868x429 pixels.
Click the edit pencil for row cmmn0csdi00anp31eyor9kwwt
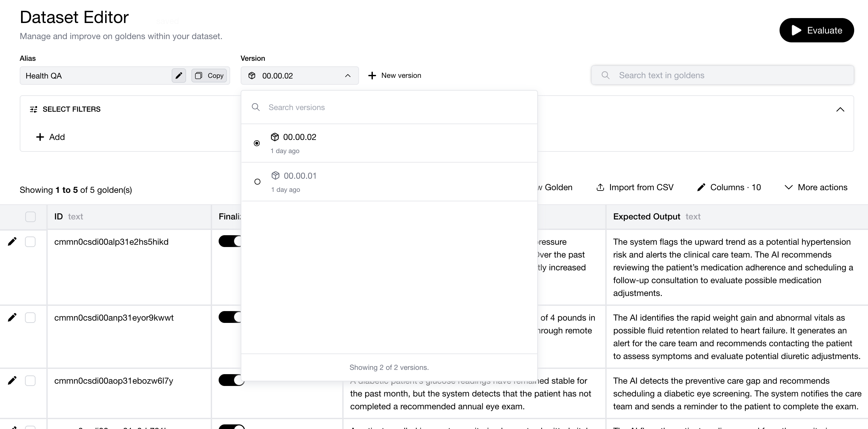[12, 317]
